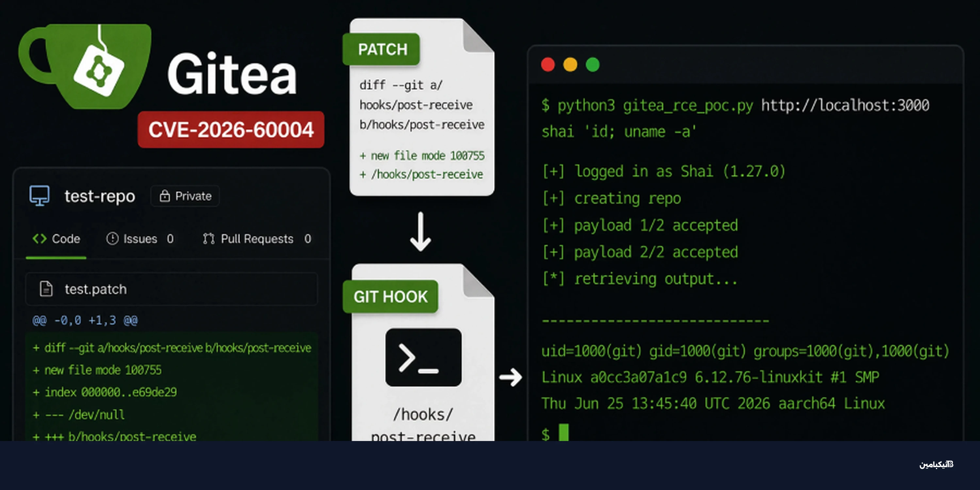This screenshot has width=980, height=490.
Task: Click the terminal prompt icon in the Git Hook document
Action: [x=423, y=357]
